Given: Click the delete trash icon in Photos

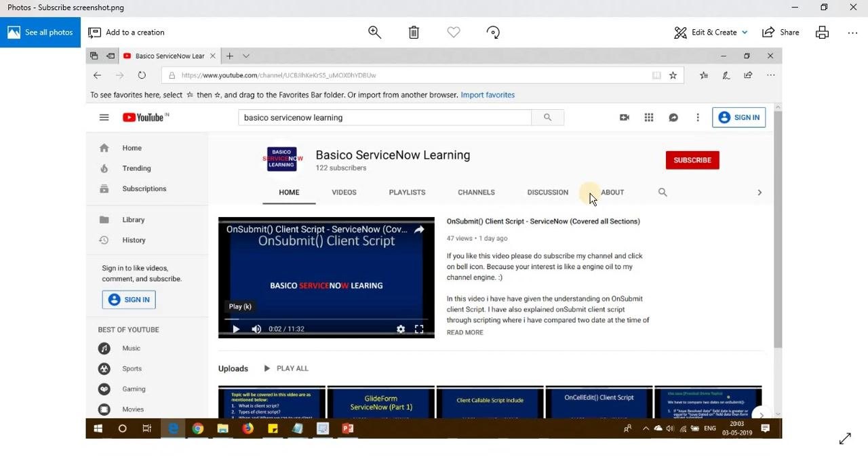Looking at the screenshot, I should pos(414,32).
